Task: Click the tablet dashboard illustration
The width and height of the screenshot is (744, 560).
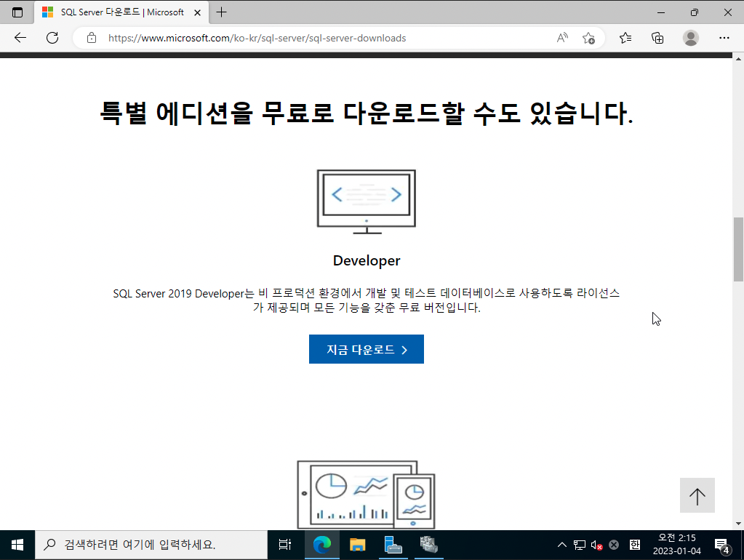Action: (x=367, y=495)
